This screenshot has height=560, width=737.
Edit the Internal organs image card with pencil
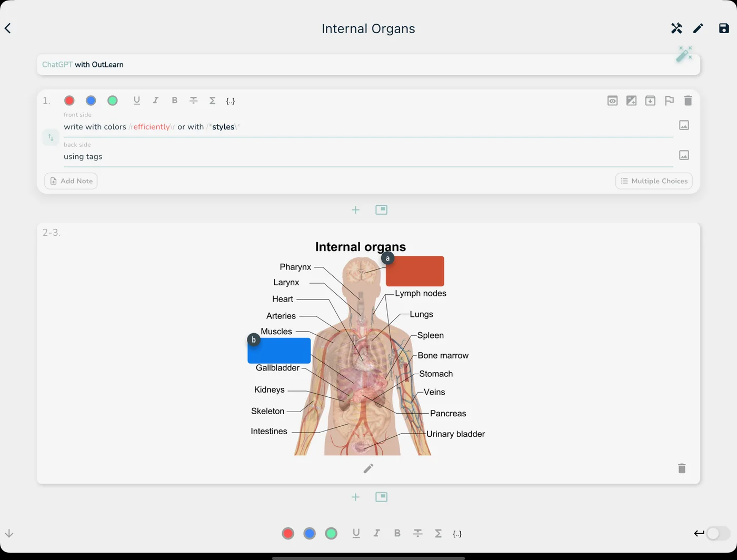pyautogui.click(x=368, y=468)
